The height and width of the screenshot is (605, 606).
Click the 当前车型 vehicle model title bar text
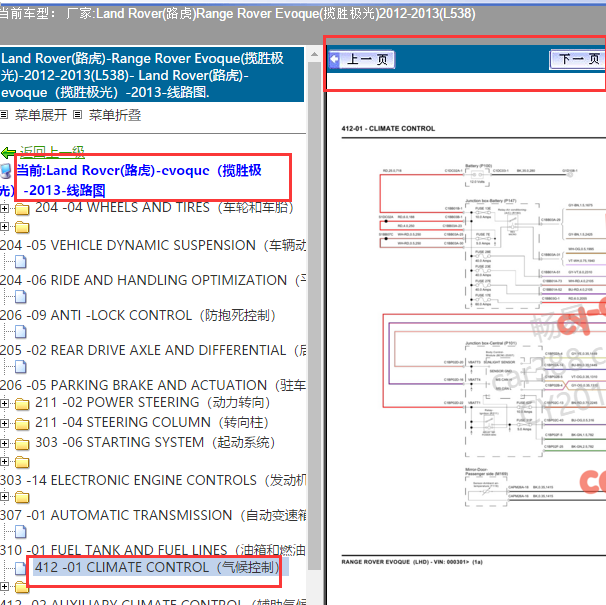pos(237,14)
